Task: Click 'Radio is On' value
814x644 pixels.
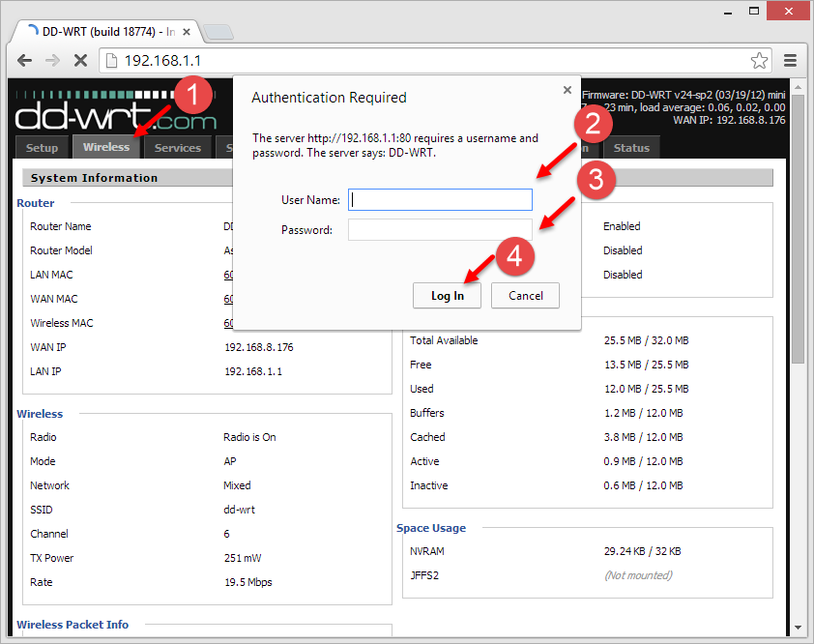Action: pyautogui.click(x=249, y=437)
